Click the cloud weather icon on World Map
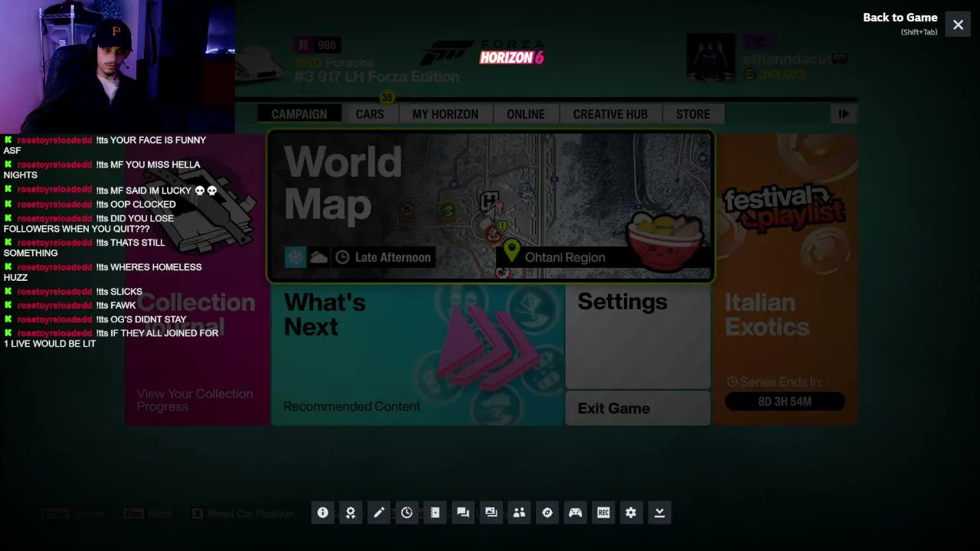Viewport: 980px width, 551px height. pyautogui.click(x=318, y=257)
